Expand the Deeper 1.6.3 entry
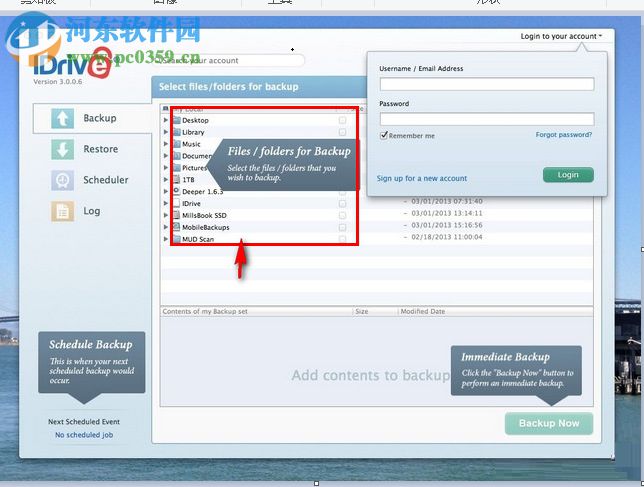 (166, 191)
